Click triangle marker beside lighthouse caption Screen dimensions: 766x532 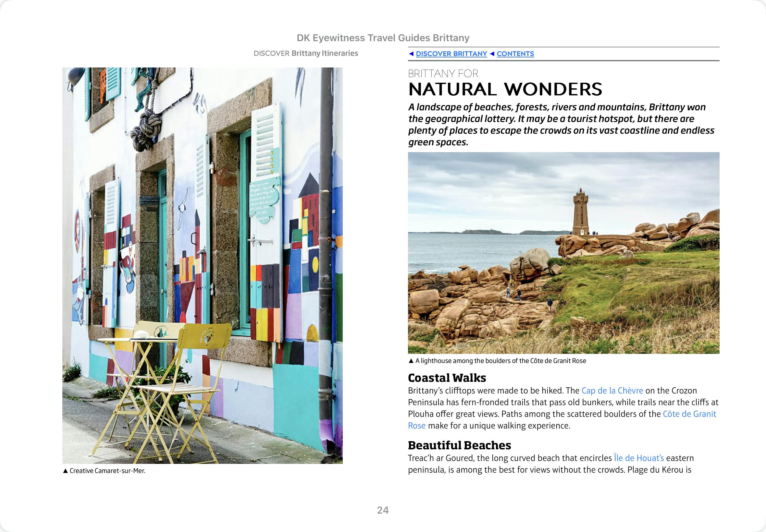(411, 361)
